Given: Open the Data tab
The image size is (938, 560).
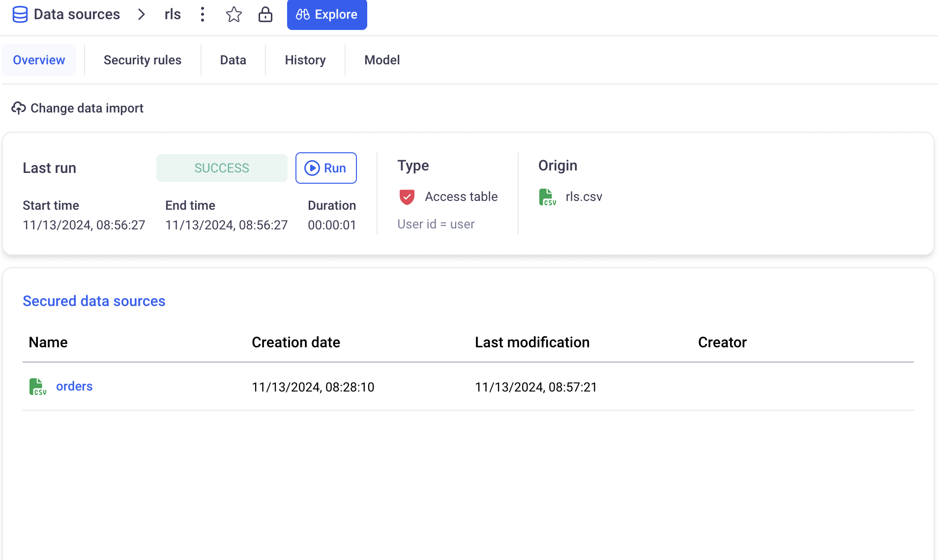Looking at the screenshot, I should 233,60.
